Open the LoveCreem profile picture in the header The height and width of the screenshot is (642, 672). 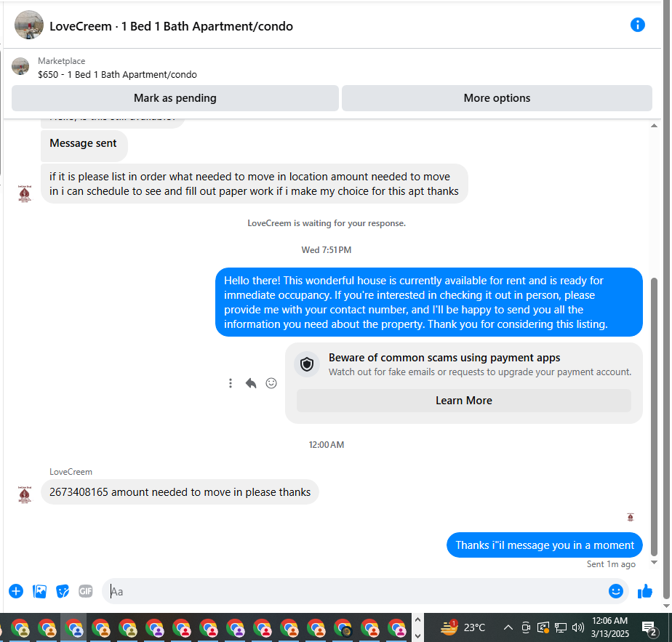(x=28, y=25)
